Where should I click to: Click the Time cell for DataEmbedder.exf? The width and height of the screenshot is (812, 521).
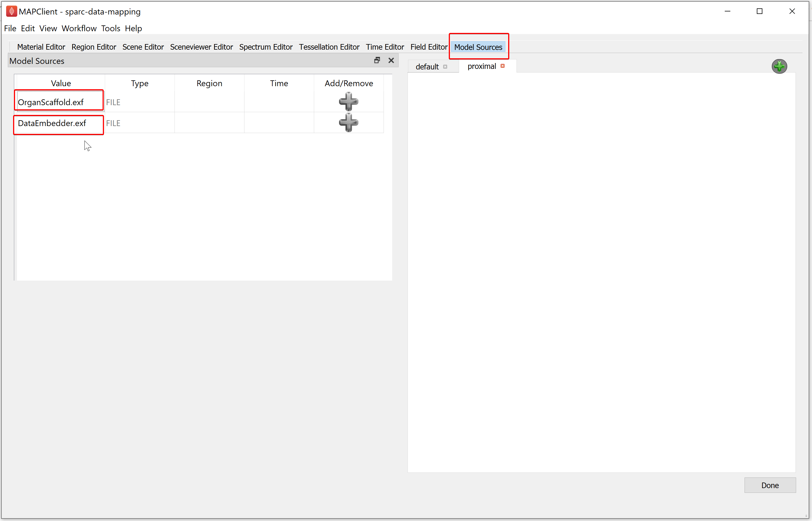(x=279, y=123)
